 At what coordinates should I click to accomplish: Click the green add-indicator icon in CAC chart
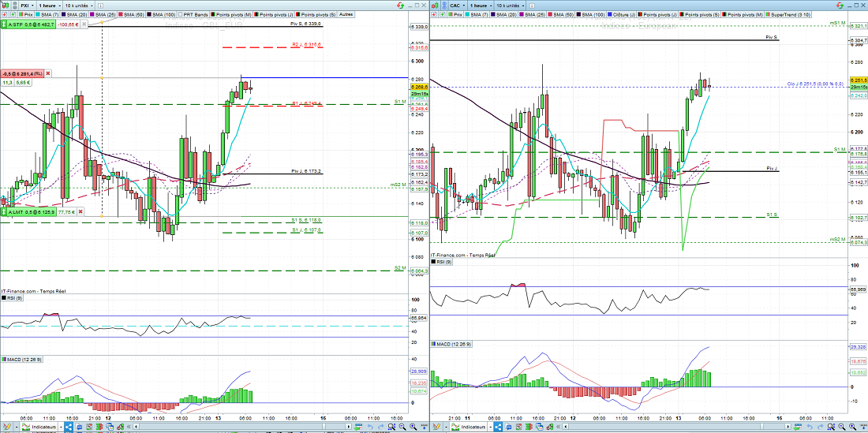443,14
